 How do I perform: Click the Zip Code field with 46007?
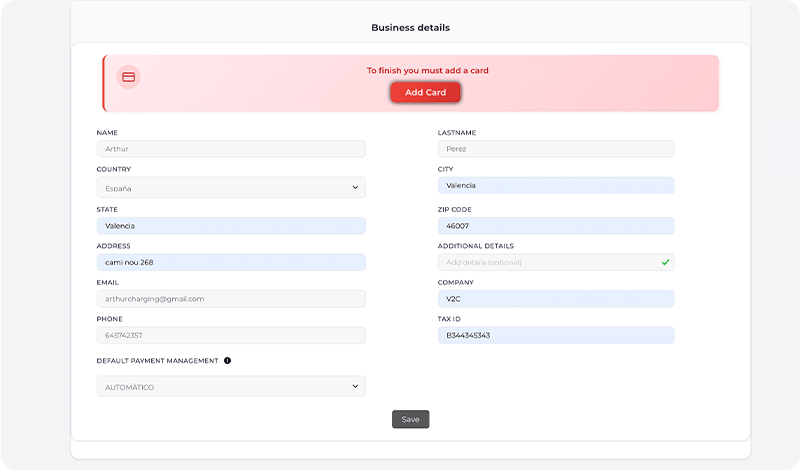tap(555, 226)
